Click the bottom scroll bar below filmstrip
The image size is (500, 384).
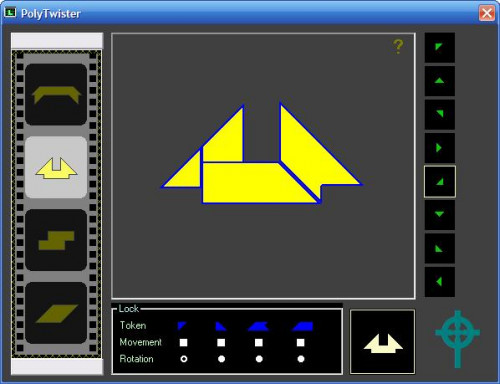[x=57, y=367]
